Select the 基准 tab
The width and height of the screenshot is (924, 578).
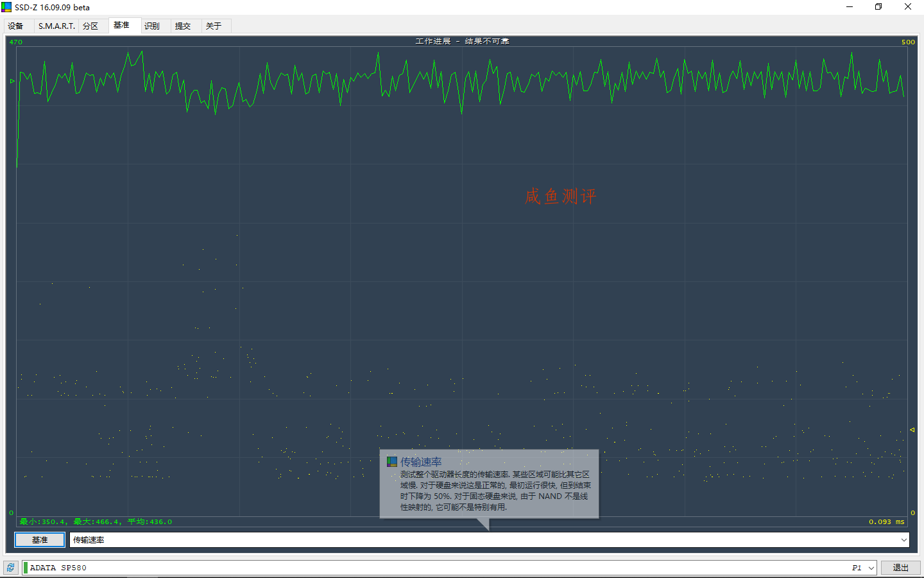point(121,26)
